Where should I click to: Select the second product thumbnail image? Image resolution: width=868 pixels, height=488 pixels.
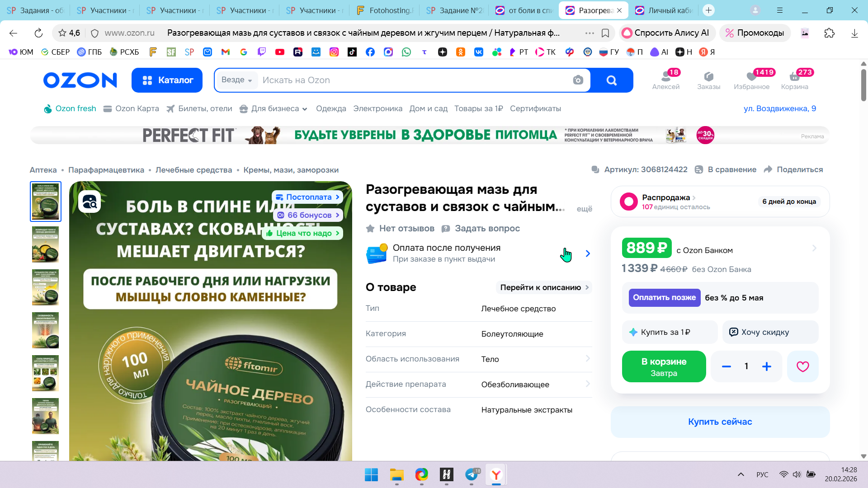tap(45, 244)
